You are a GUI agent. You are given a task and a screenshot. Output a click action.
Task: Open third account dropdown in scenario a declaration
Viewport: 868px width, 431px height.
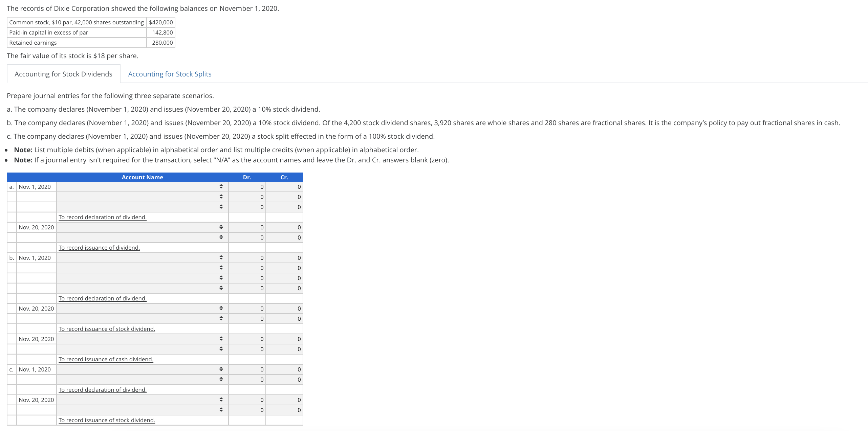142,207
